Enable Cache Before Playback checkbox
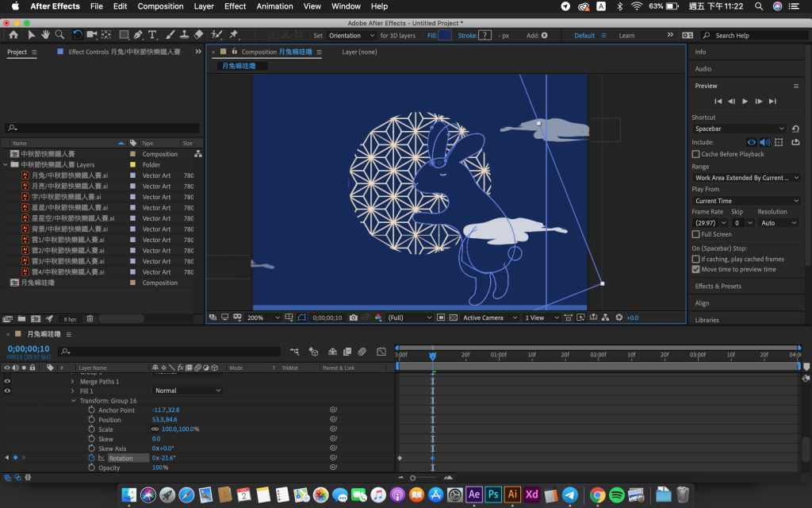Screen dimensions: 812x508 pyautogui.click(x=695, y=154)
